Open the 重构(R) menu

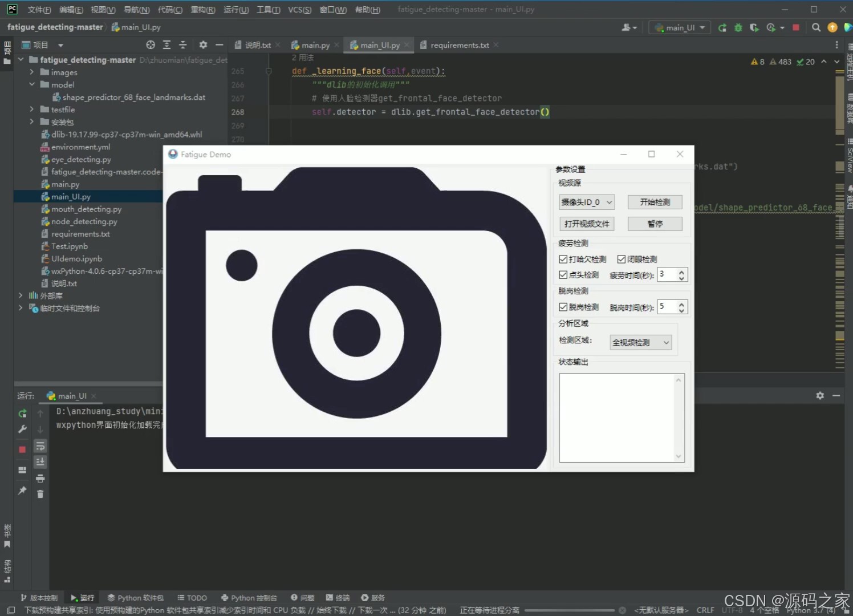pyautogui.click(x=203, y=10)
